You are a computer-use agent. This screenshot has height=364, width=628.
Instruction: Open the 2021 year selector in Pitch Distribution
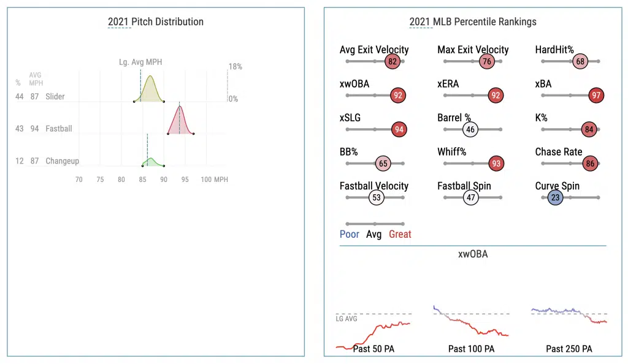118,22
